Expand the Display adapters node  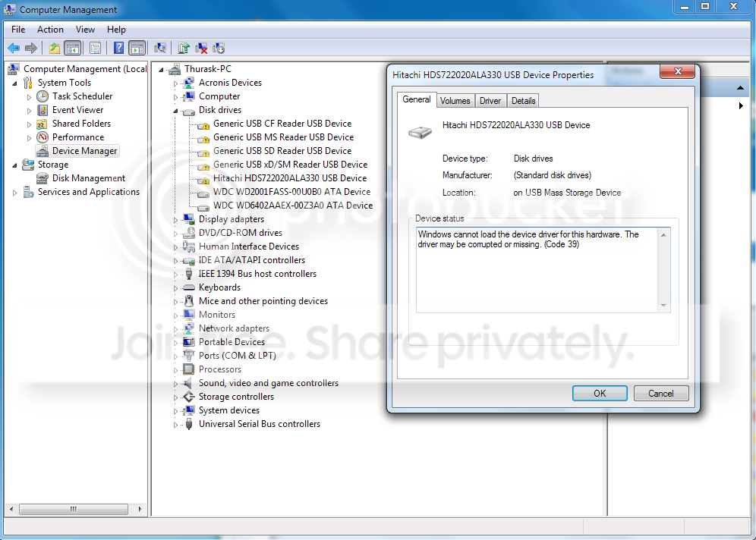coord(175,220)
